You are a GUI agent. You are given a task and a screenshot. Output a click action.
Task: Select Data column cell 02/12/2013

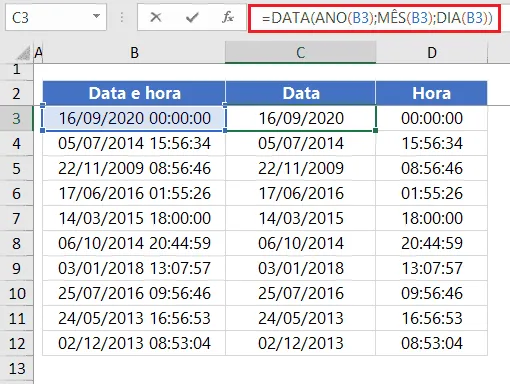[x=301, y=343]
